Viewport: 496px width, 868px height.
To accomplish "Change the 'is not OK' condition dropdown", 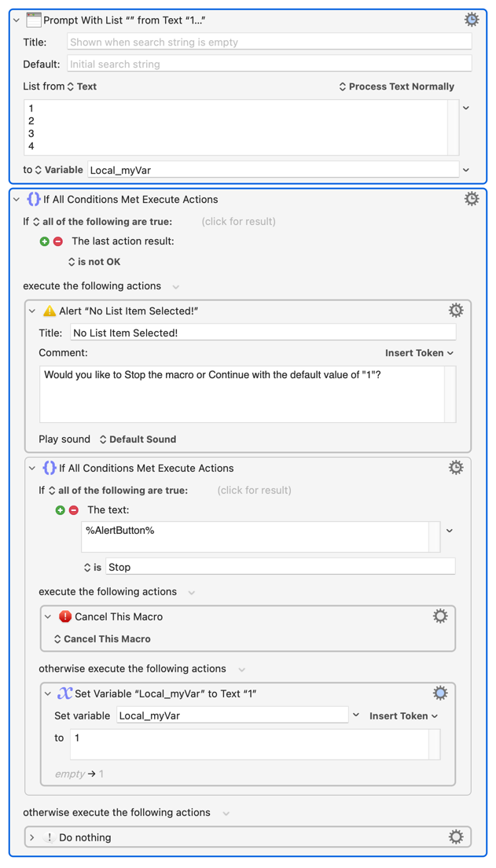I will (94, 262).
